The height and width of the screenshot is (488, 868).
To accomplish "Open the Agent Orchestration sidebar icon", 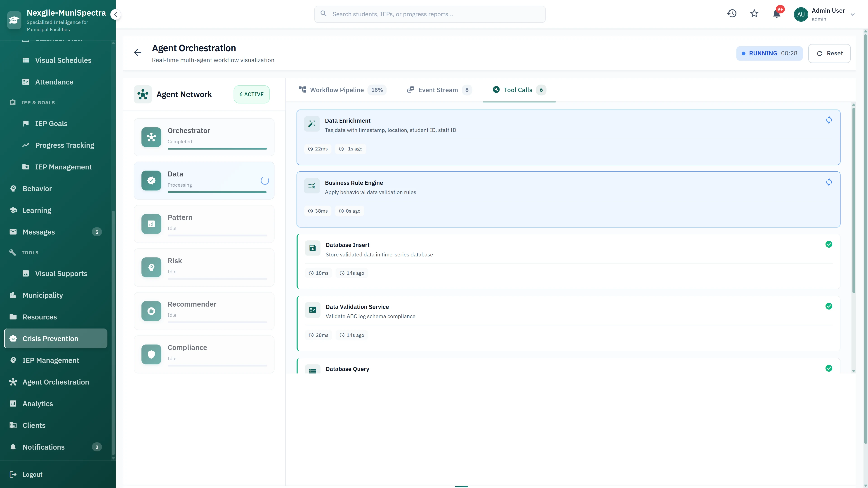I will click(13, 382).
